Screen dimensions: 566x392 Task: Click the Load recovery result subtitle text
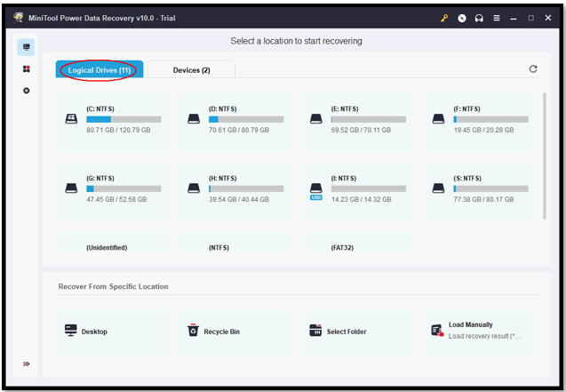click(x=484, y=336)
